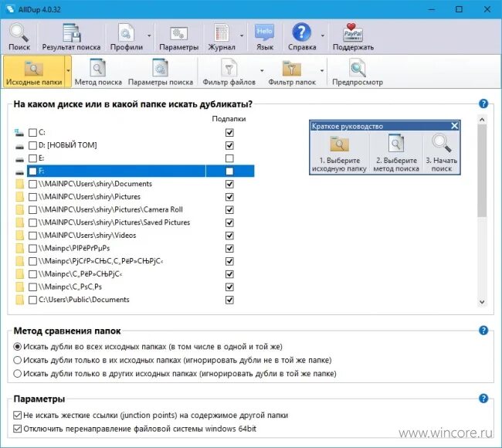Select Искать дубли только в других исходных папках
Viewport: 502px width, 448px height.
17,373
